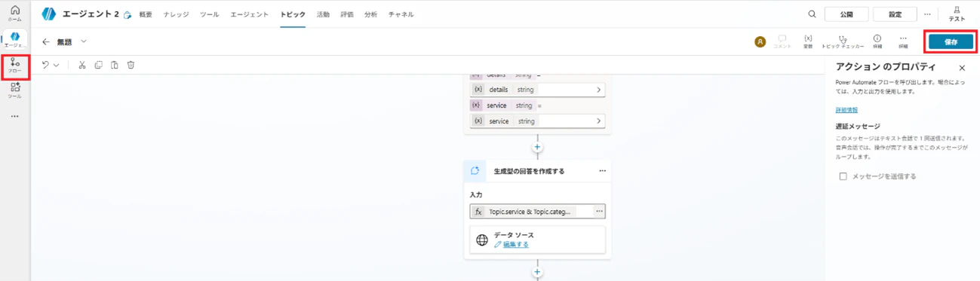The width and height of the screenshot is (980, 281).
Task: Switch to the ナレッジ tab
Action: 176,14
